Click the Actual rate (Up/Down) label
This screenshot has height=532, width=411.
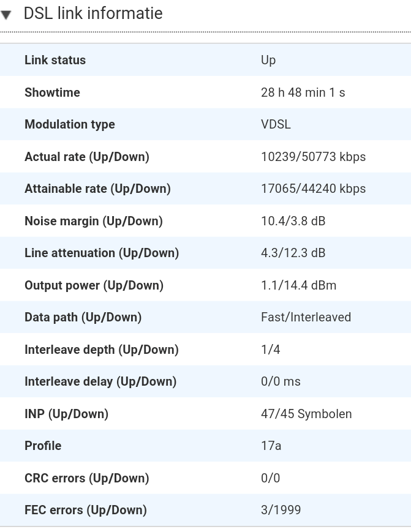tap(87, 157)
